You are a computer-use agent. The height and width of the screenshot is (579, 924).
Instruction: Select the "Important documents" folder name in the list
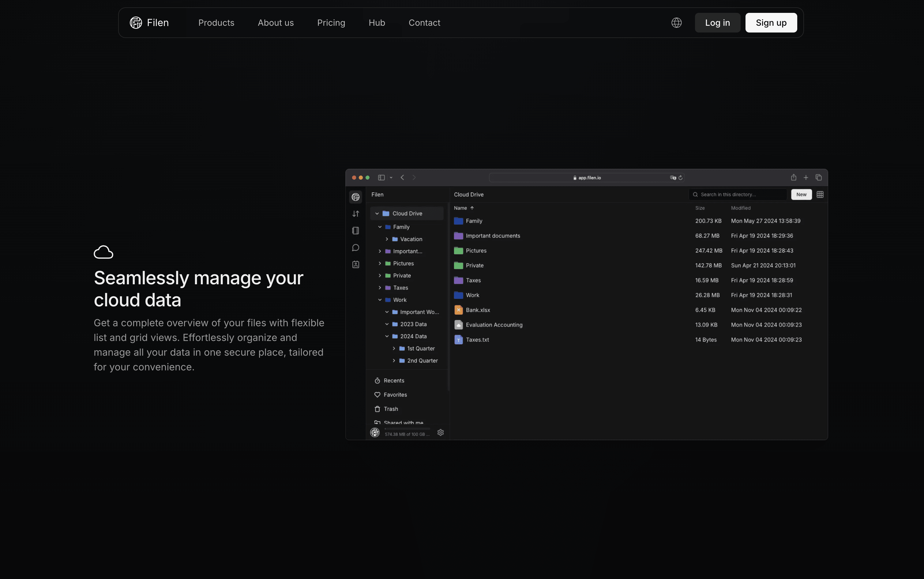click(493, 236)
